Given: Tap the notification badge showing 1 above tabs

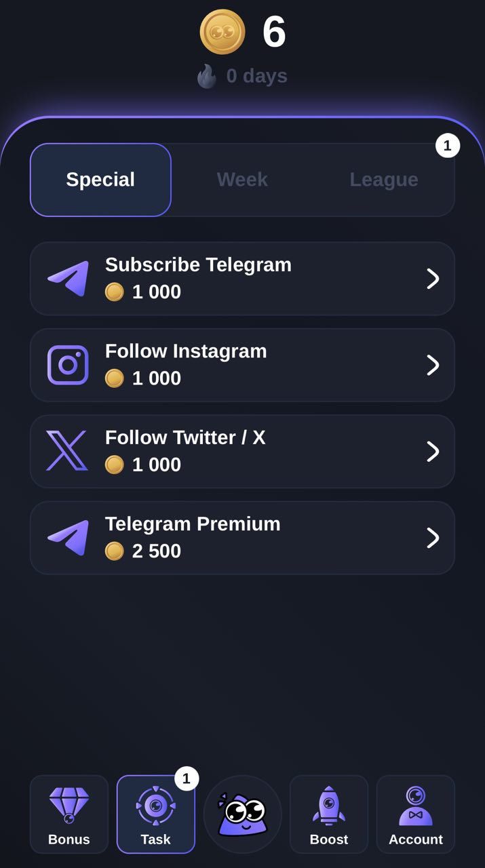Looking at the screenshot, I should click(448, 145).
